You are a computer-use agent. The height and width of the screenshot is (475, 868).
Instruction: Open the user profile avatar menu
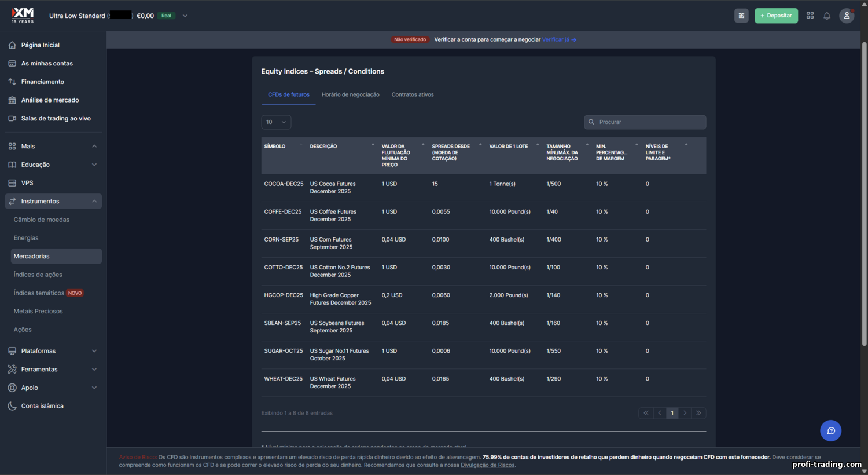[847, 16]
